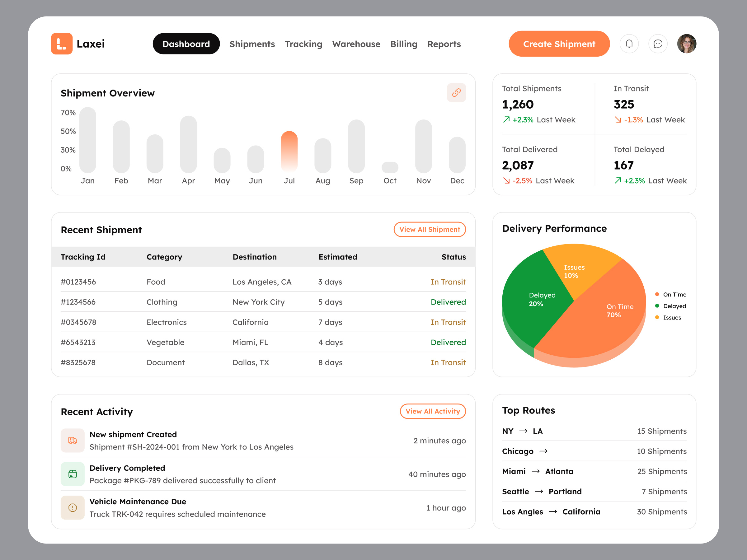
Task: Click the package icon for Delivery Completed
Action: [73, 474]
